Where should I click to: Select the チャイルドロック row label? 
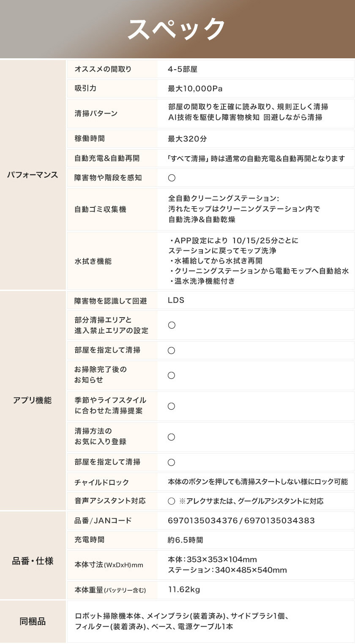[x=102, y=482]
